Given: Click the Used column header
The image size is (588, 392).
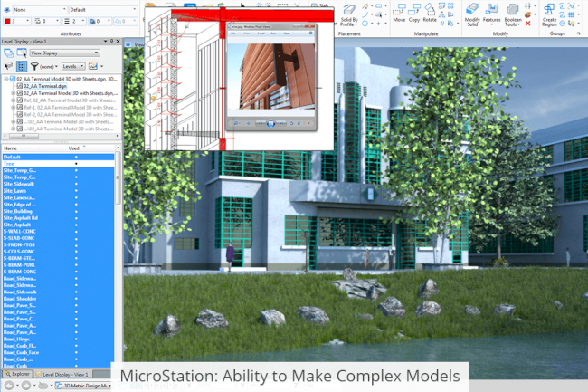Looking at the screenshot, I should [x=73, y=148].
